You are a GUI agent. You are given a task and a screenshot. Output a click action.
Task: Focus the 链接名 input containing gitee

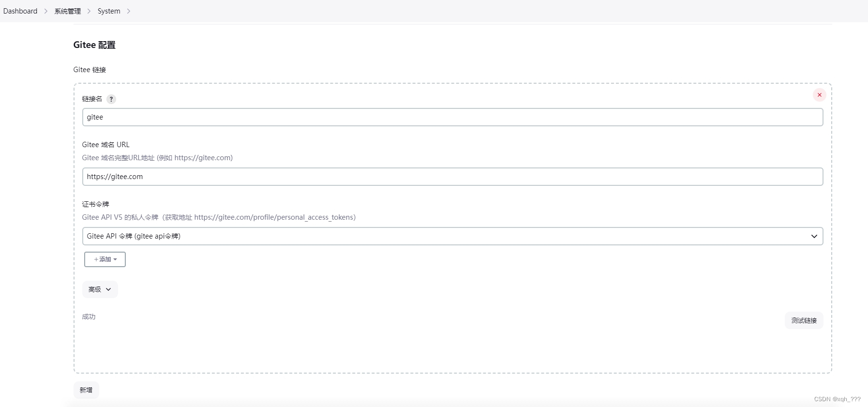(x=452, y=117)
